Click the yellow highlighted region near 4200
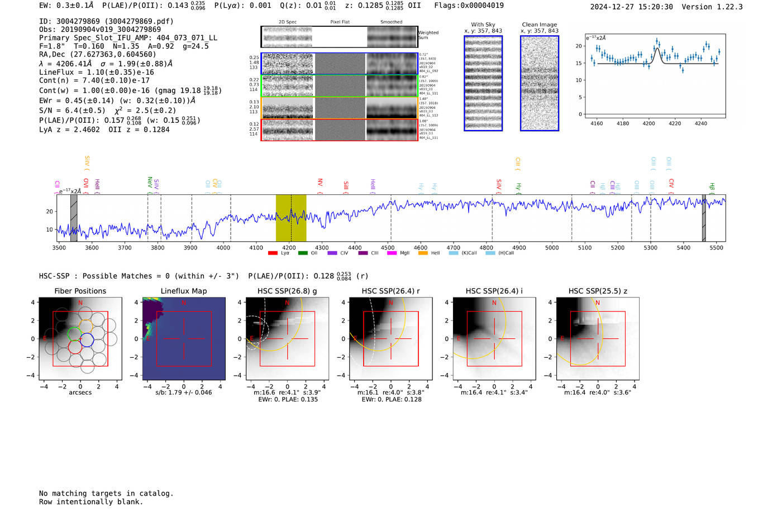 (291, 218)
